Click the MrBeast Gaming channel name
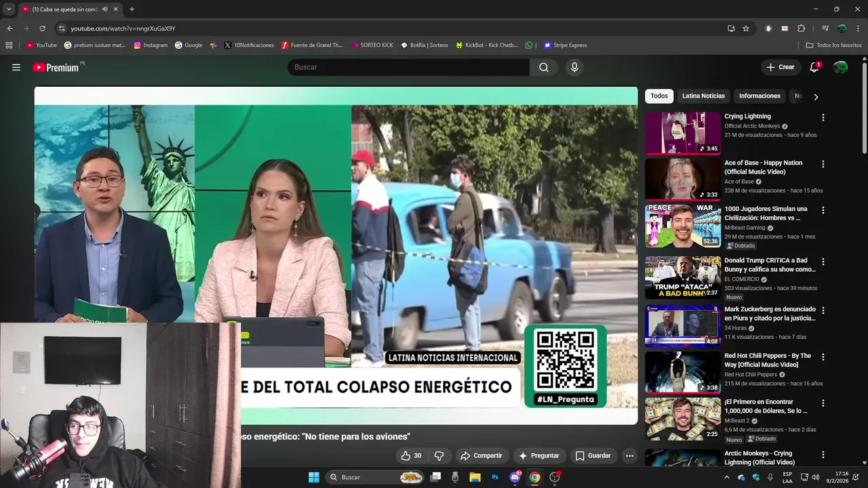Screen dimensions: 868x488 (745, 228)
